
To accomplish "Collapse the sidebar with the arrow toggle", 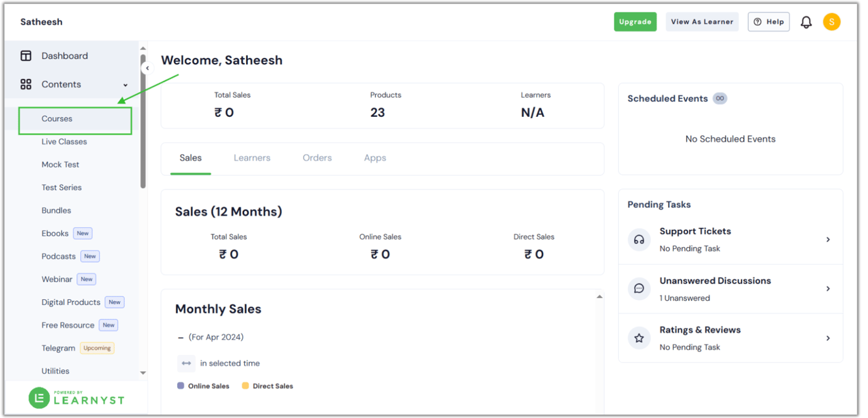I will coord(147,68).
